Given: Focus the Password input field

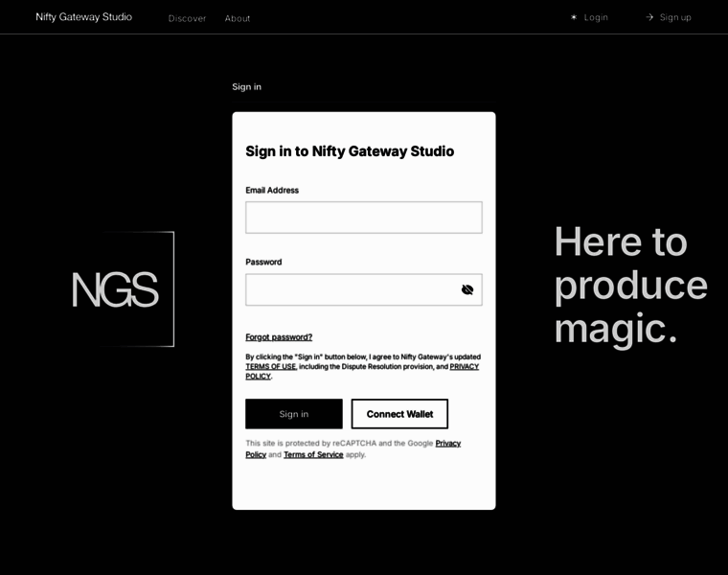Looking at the screenshot, I should pos(364,289).
